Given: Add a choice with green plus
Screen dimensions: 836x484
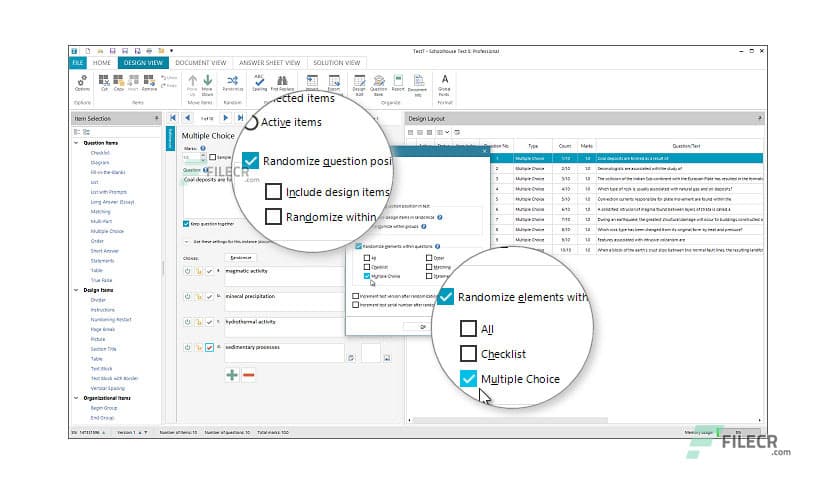Looking at the screenshot, I should coord(232,375).
